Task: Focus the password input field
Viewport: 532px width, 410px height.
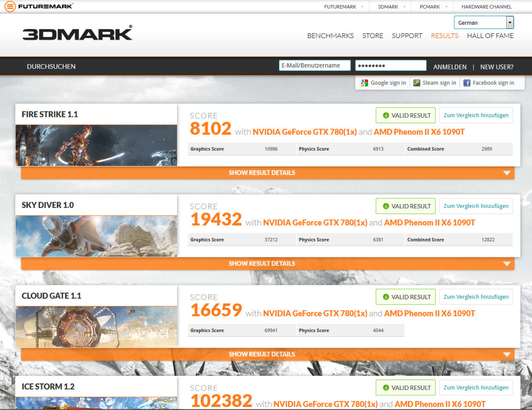Action: pyautogui.click(x=391, y=66)
